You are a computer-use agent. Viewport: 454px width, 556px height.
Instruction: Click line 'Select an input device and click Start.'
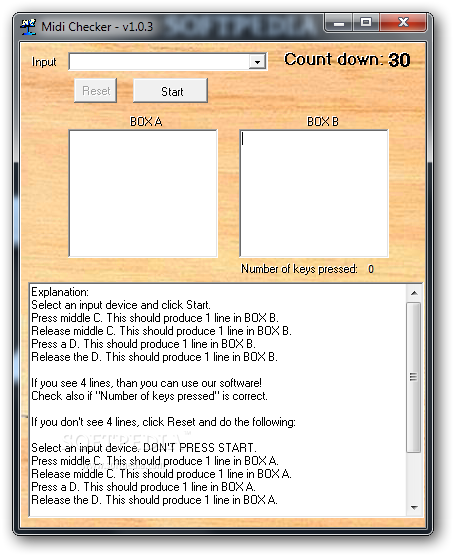click(x=121, y=305)
